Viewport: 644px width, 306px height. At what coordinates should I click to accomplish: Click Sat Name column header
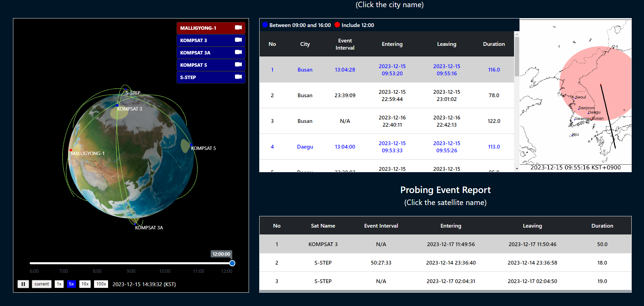click(x=323, y=226)
